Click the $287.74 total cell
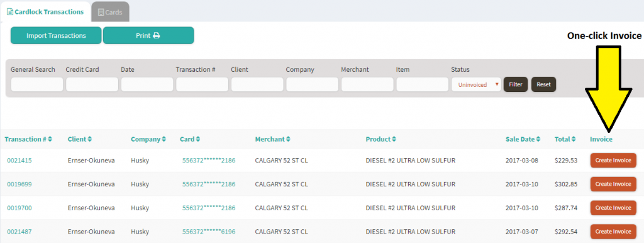This screenshot has height=243, width=644. [566, 208]
